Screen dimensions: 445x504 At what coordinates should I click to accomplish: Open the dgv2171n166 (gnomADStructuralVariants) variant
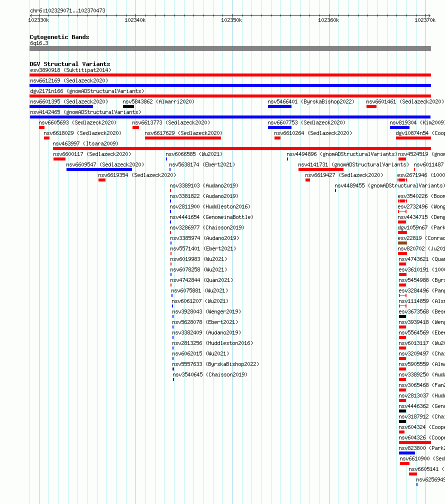[x=87, y=91]
